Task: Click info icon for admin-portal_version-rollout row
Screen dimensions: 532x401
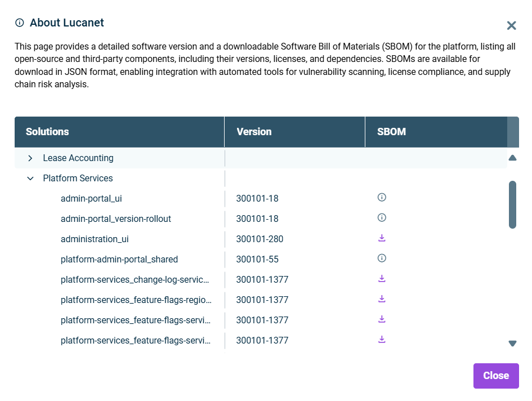Action: 382,218
